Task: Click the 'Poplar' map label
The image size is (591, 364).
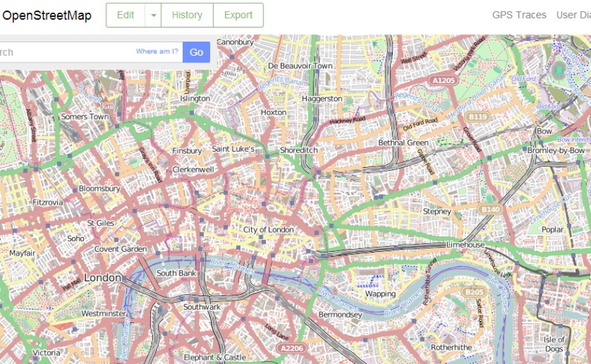Action: tap(553, 230)
